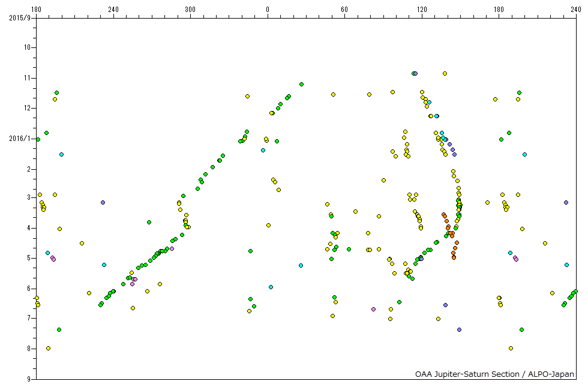Click the '5' month label on the vertical axis
The width and height of the screenshot is (588, 390).
point(29,258)
